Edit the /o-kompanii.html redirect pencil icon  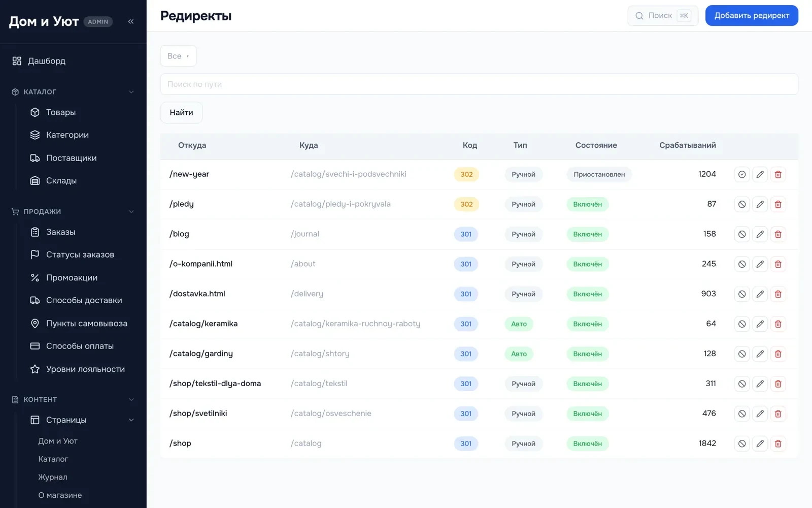point(760,264)
